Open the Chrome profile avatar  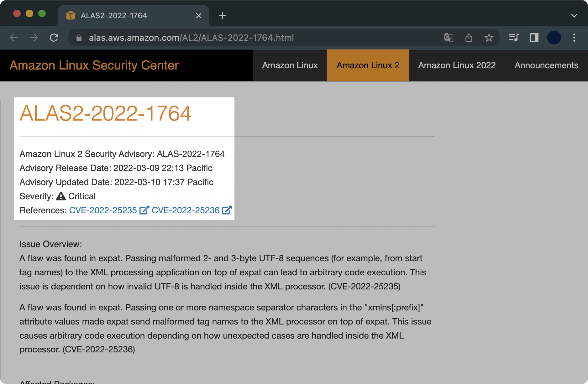[x=554, y=38]
